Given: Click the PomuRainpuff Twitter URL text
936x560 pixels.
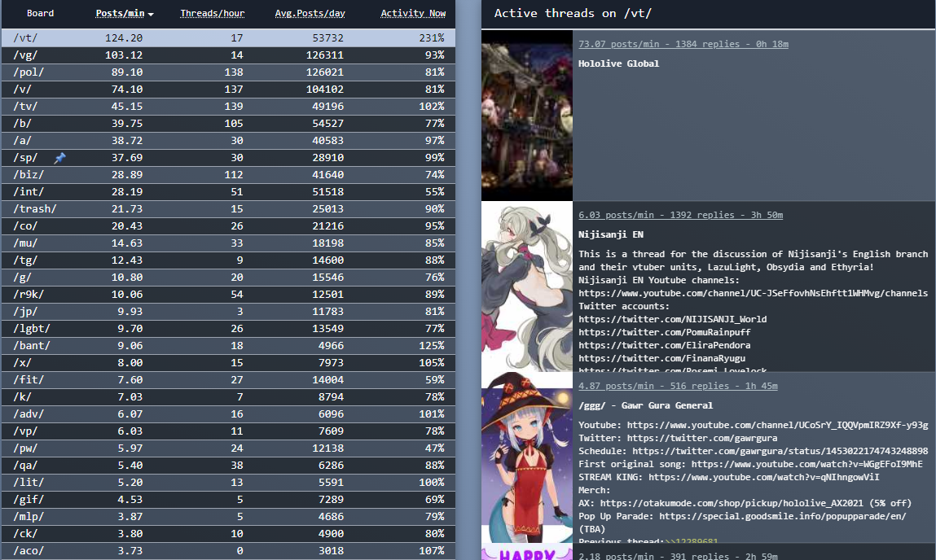Looking at the screenshot, I should 665,333.
